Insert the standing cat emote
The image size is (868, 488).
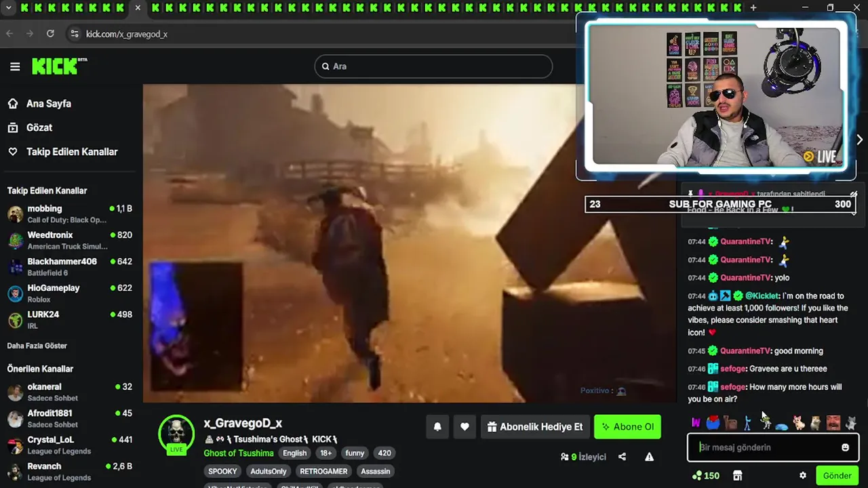[816, 423]
